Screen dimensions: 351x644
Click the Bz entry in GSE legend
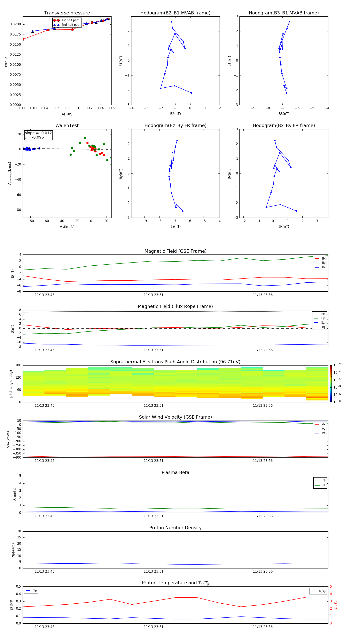tap(320, 268)
